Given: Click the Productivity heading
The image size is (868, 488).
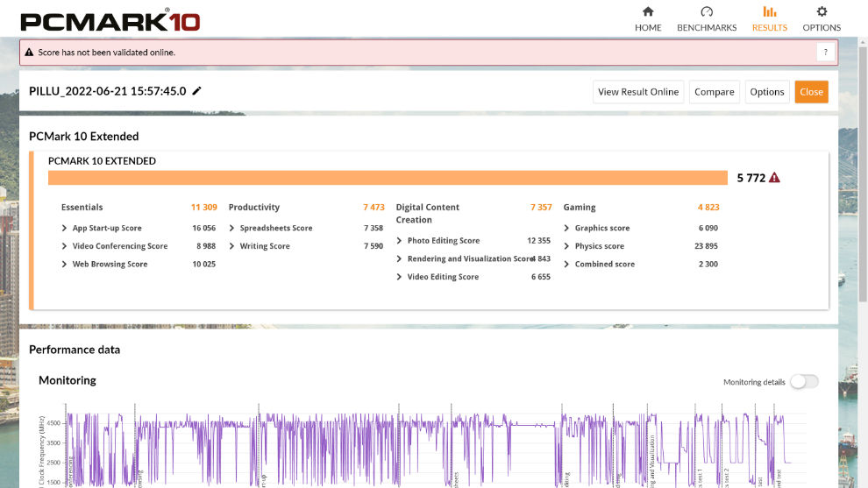Looking at the screenshot, I should (x=254, y=208).
